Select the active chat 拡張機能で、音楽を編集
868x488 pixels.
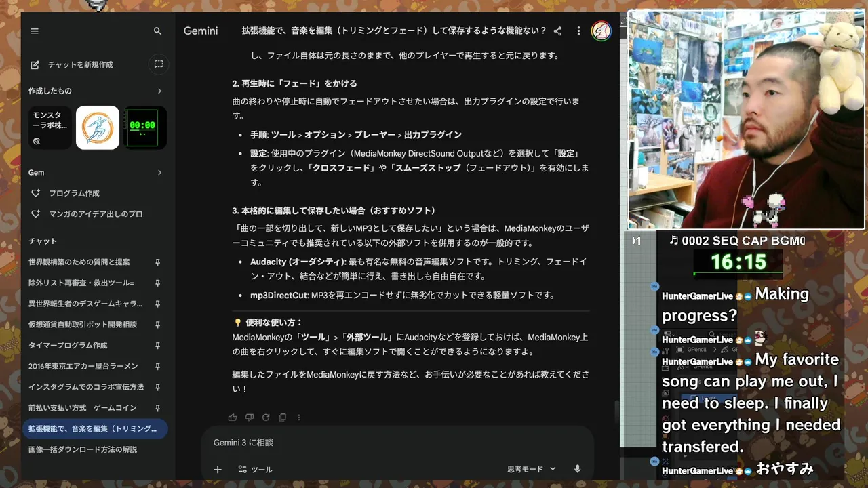pyautogui.click(x=95, y=429)
